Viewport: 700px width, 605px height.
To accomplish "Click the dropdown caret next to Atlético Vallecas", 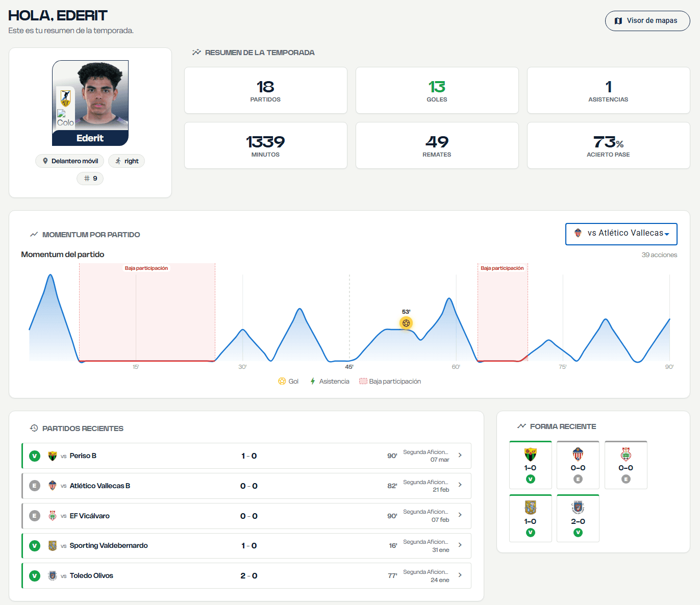I will (x=667, y=234).
